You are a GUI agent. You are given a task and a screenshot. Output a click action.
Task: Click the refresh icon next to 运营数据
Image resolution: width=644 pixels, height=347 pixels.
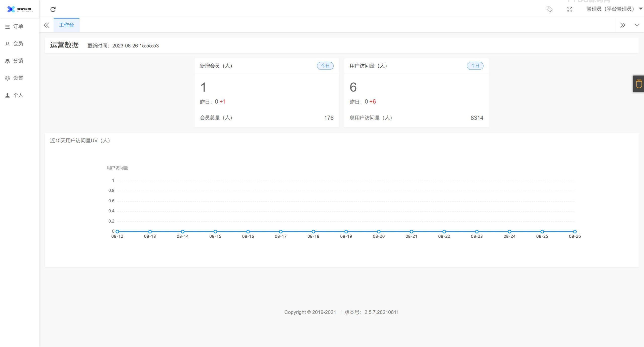pos(53,9)
